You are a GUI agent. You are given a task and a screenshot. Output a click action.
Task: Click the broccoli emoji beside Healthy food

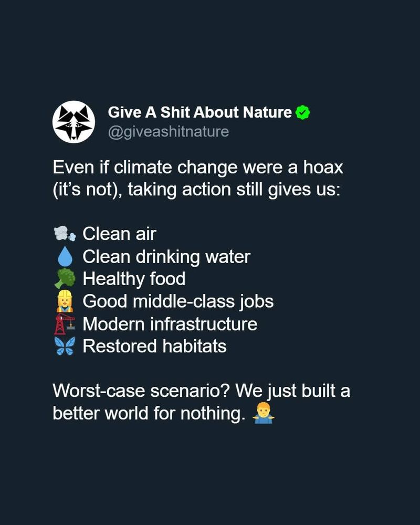pyautogui.click(x=65, y=279)
